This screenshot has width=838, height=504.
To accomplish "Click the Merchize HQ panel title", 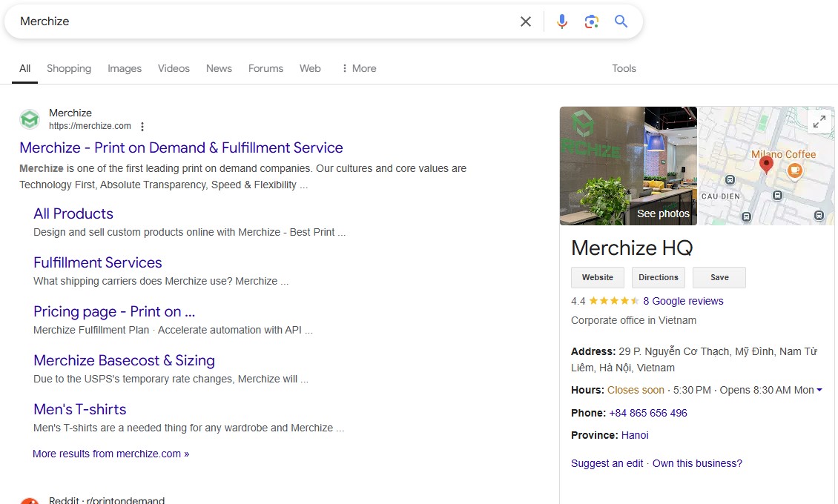I will coord(632,248).
